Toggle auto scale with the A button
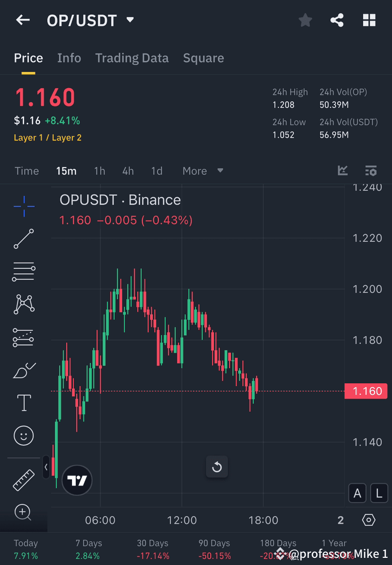This screenshot has height=565, width=392. 357,493
